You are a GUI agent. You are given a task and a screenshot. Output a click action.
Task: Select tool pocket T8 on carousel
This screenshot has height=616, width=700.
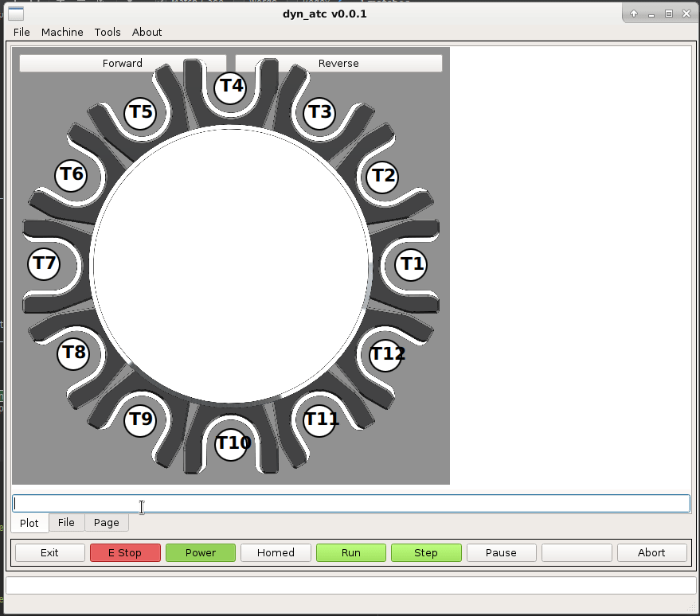73,353
